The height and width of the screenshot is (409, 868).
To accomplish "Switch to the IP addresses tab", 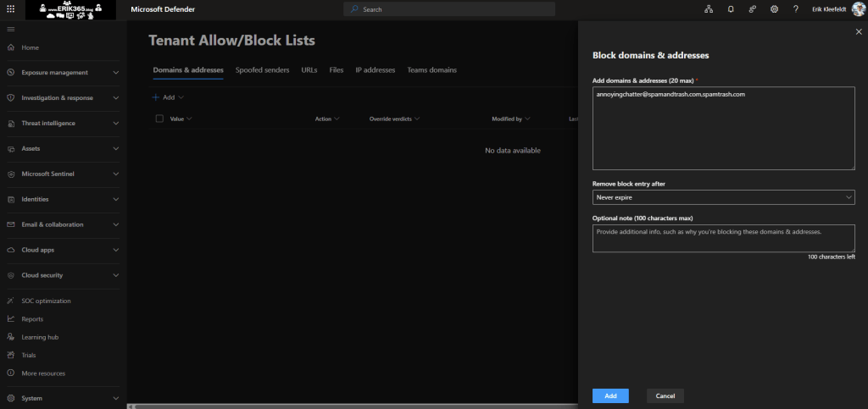I will tap(375, 70).
